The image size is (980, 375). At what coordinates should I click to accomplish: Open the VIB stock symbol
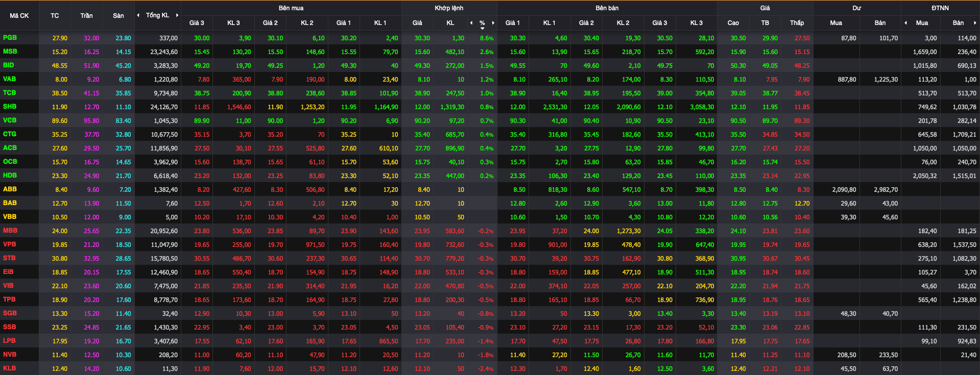point(8,286)
